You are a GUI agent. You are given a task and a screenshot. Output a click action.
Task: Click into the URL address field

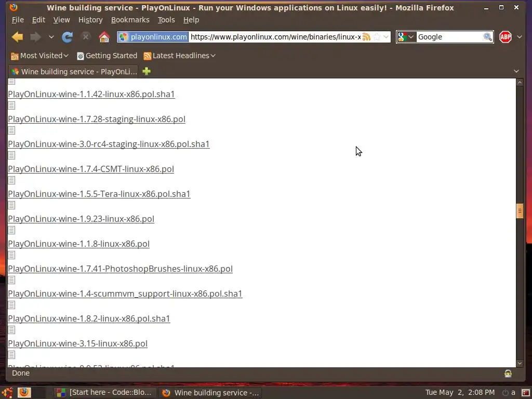[275, 37]
